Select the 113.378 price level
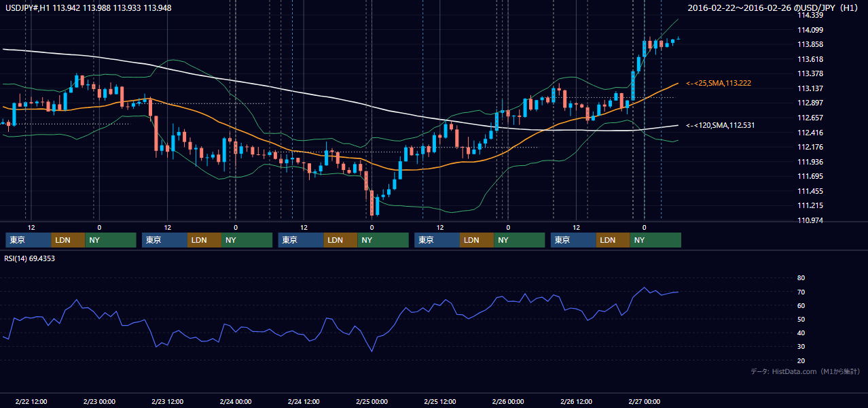Viewport: 868px width, 408px height. [810, 73]
